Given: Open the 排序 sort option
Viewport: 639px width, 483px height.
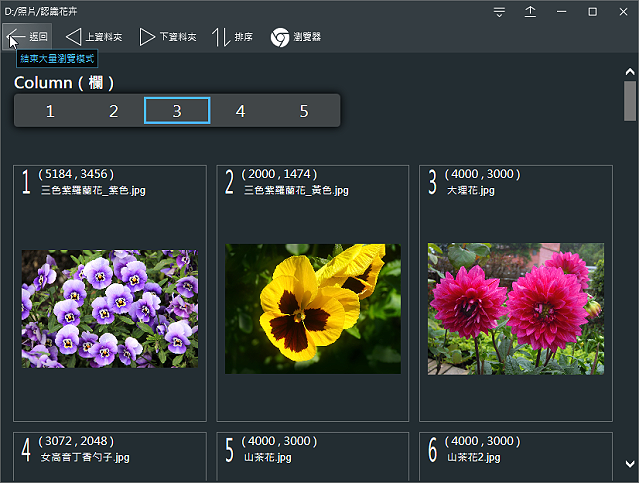Looking at the screenshot, I should [x=232, y=37].
